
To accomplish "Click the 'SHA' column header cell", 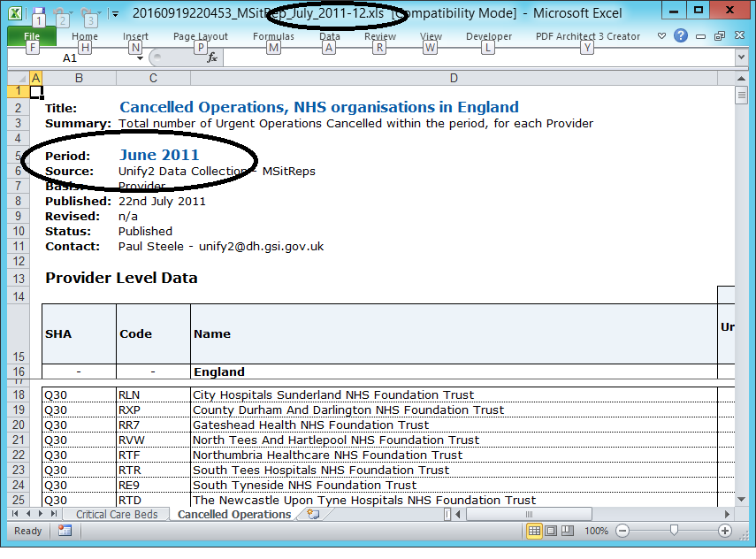I will point(79,333).
